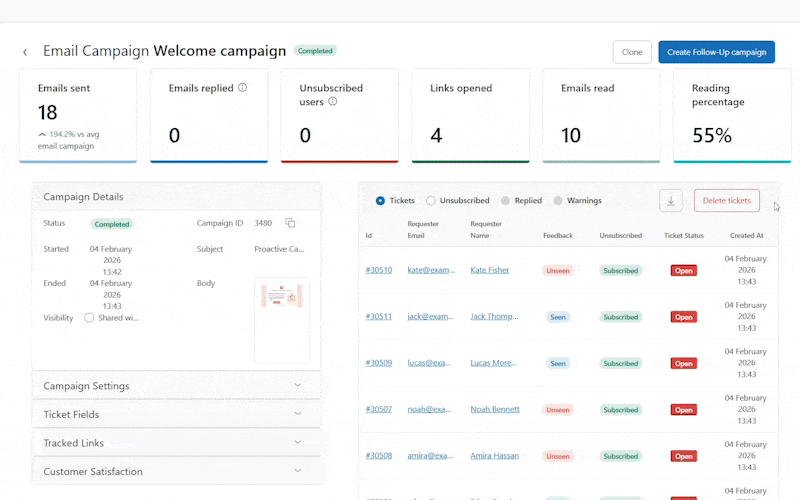Click the Links opened stat card

tap(470, 116)
